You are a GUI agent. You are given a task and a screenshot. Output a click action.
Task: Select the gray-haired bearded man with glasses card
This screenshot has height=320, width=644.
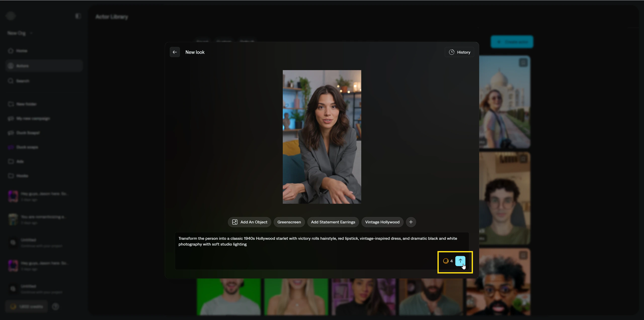pyautogui.click(x=498, y=282)
